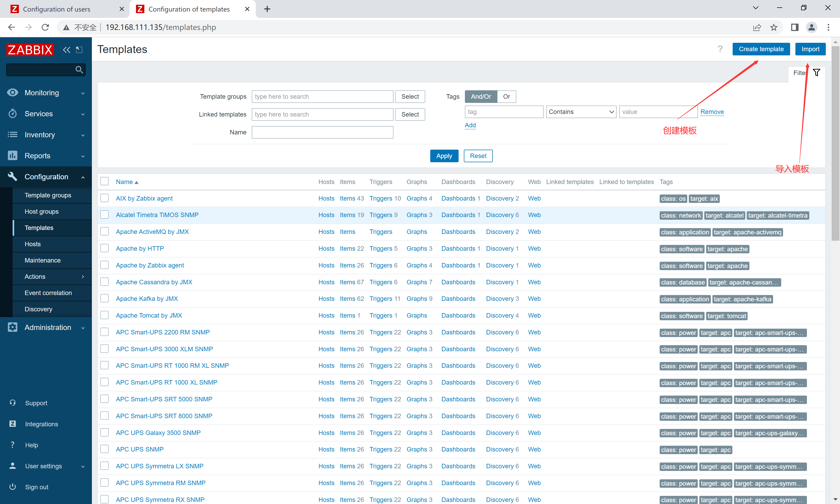Click the Create template button

[x=761, y=49]
